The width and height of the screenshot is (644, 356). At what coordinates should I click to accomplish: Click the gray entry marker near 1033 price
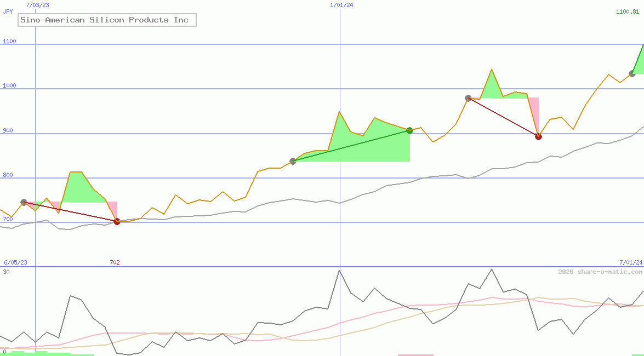pos(632,74)
